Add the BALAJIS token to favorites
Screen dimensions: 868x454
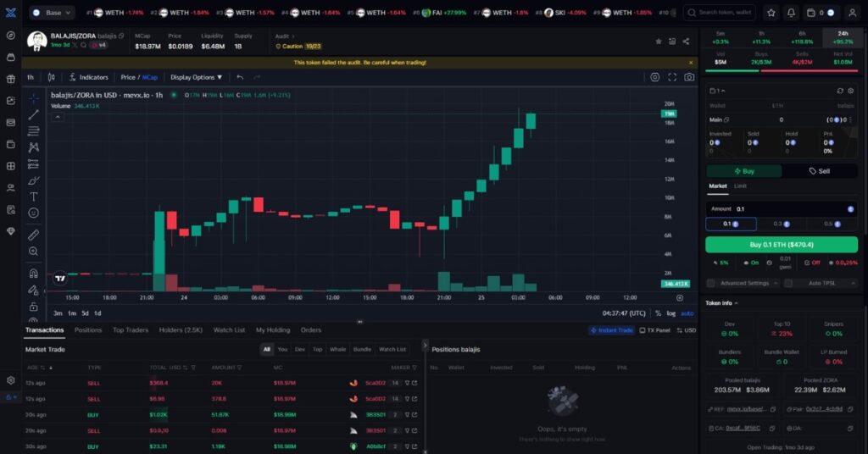point(658,42)
